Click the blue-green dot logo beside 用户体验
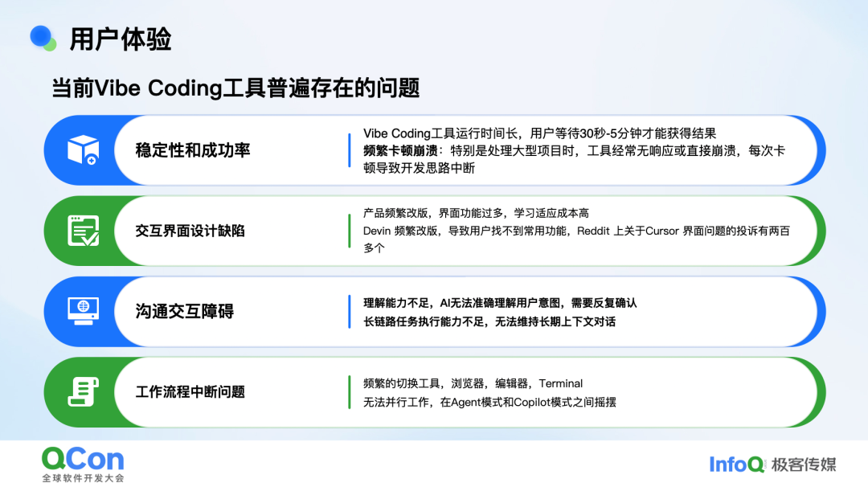 click(x=41, y=35)
